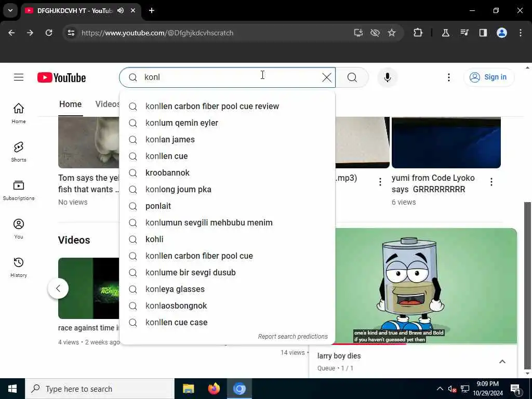This screenshot has height=399, width=532.
Task: Go forward in the browser
Action: coord(30,33)
